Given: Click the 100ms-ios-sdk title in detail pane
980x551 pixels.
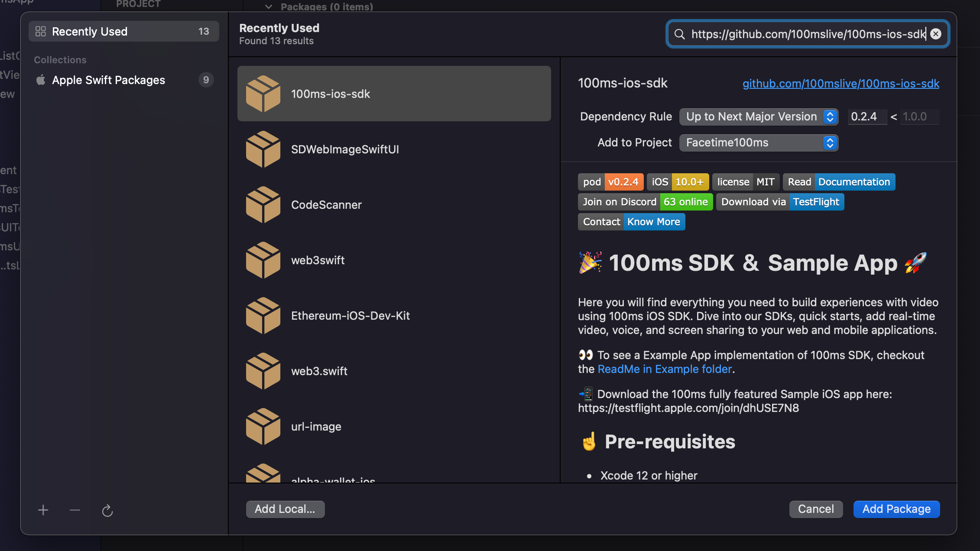Looking at the screenshot, I should pos(623,83).
